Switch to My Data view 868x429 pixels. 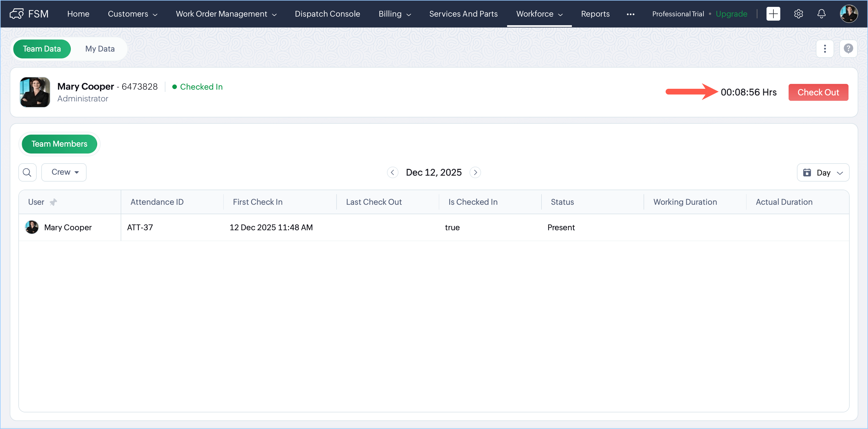pos(100,49)
